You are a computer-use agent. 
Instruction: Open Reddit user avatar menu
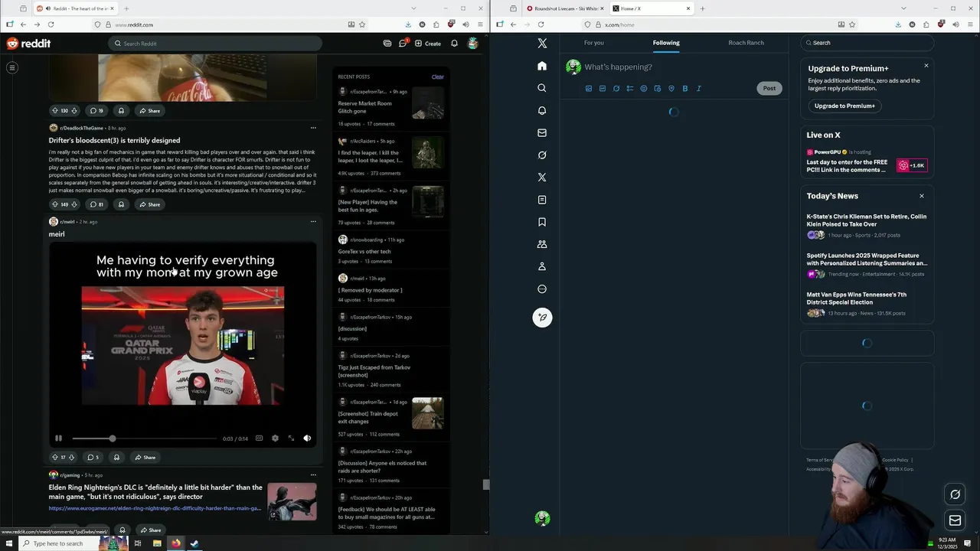(473, 44)
